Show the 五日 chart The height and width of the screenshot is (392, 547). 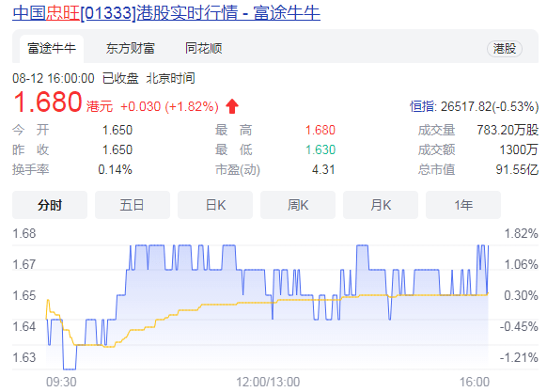click(x=133, y=205)
